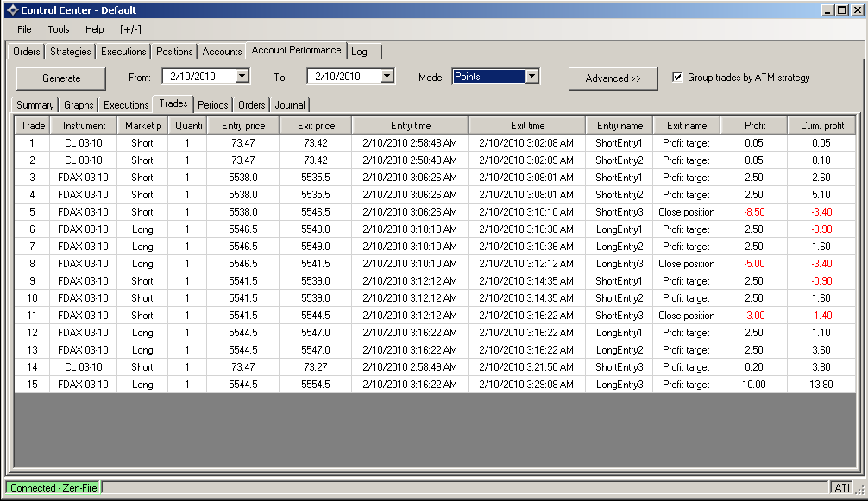Sort by the Entry name column header
The width and height of the screenshot is (868, 501).
pos(620,126)
